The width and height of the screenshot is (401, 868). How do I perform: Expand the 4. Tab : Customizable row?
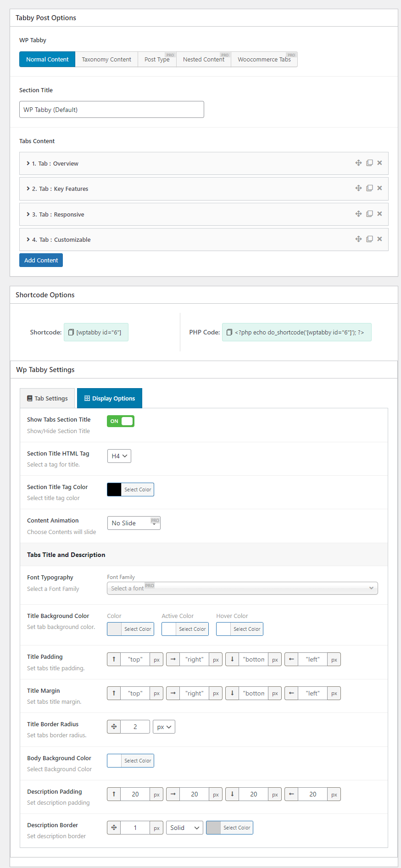tap(204, 239)
